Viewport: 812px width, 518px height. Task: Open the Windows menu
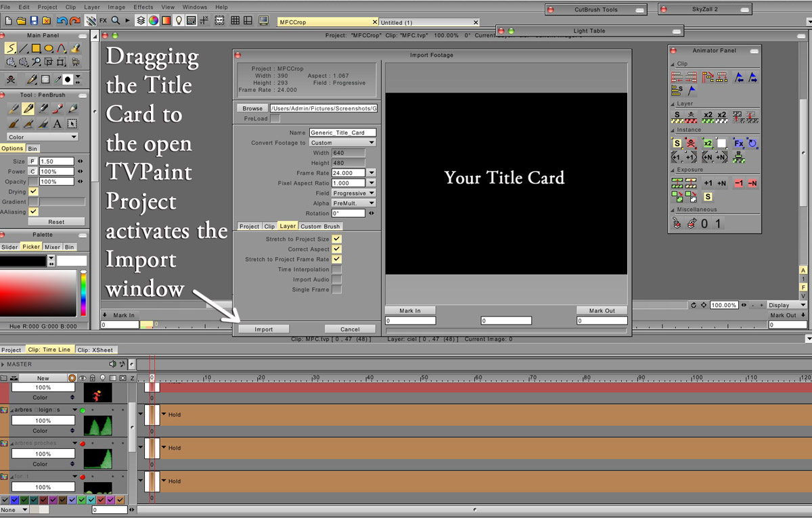click(195, 7)
